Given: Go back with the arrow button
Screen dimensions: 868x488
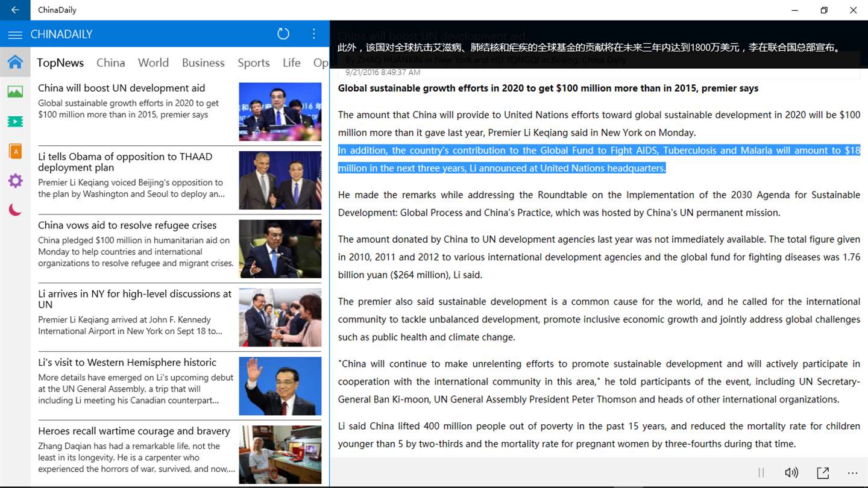Looking at the screenshot, I should [x=15, y=10].
